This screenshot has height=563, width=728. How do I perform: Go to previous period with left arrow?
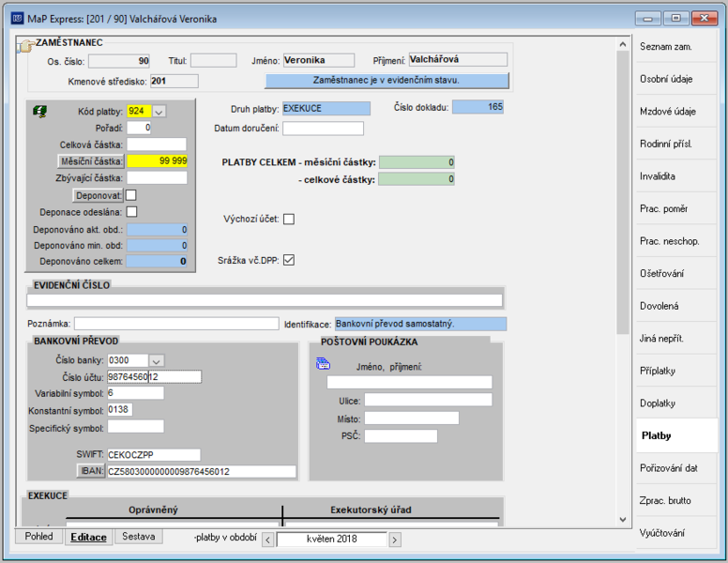pos(268,540)
